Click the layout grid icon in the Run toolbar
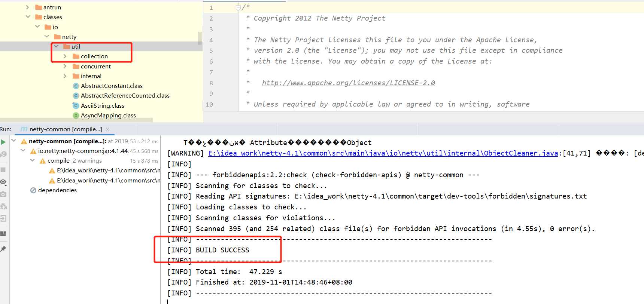Screen dimensions: 644x304 click(x=3, y=234)
